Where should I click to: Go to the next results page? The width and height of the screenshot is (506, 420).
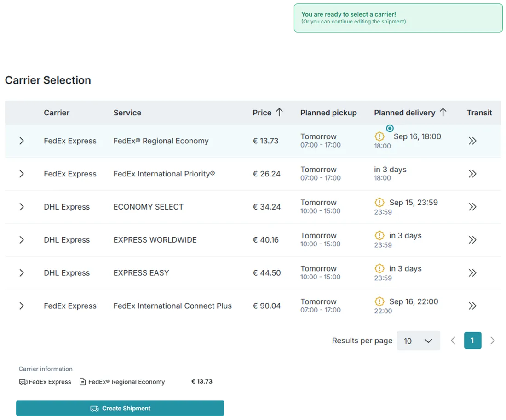click(x=493, y=341)
